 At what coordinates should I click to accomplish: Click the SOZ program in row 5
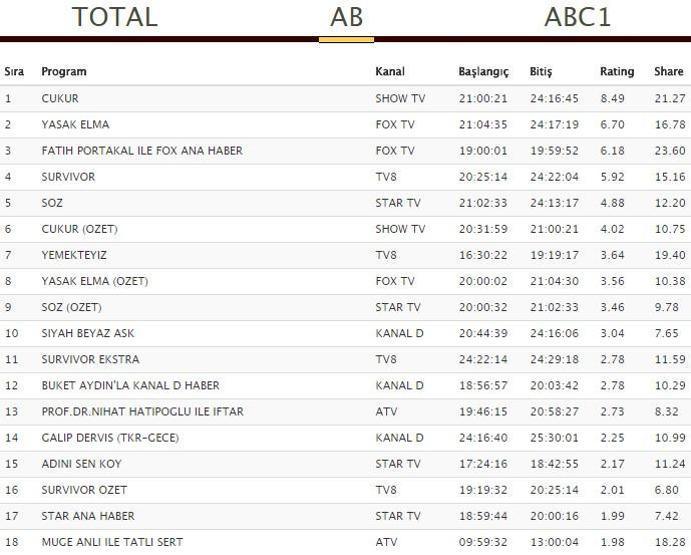coord(52,203)
